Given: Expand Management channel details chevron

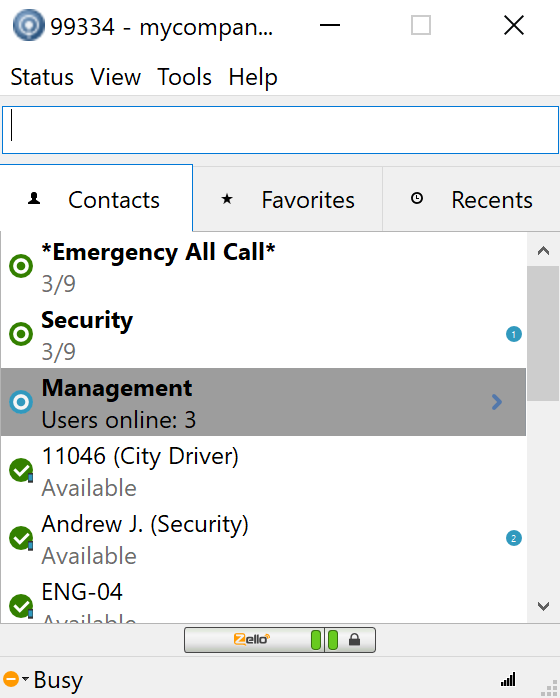Looking at the screenshot, I should (497, 402).
